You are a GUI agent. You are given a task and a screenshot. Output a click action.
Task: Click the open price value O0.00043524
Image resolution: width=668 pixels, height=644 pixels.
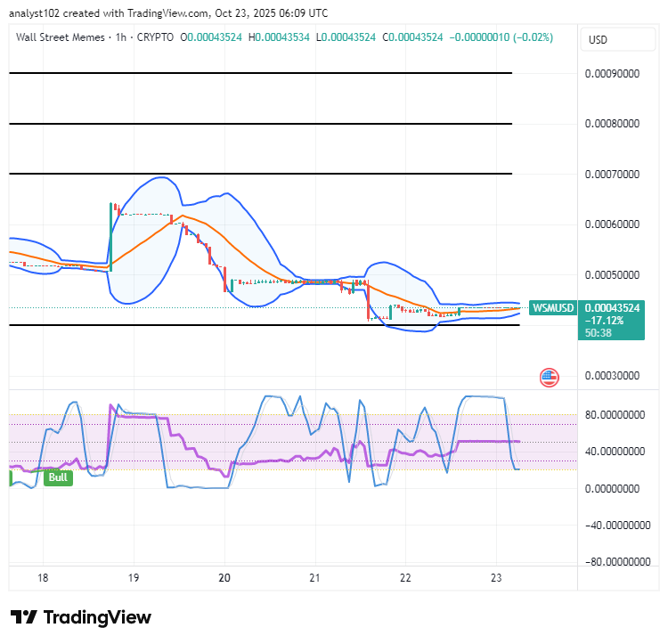[211, 37]
